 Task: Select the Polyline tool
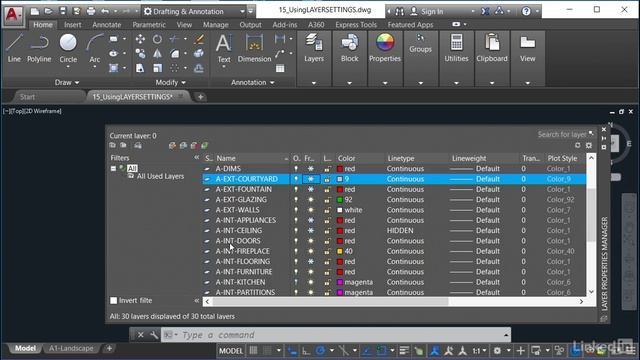[x=39, y=48]
